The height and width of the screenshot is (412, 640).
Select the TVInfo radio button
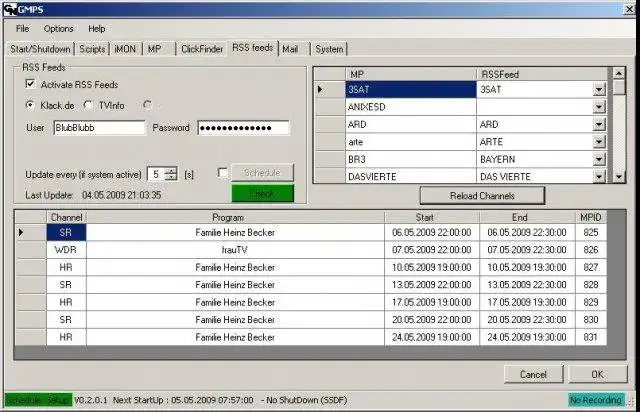88,105
